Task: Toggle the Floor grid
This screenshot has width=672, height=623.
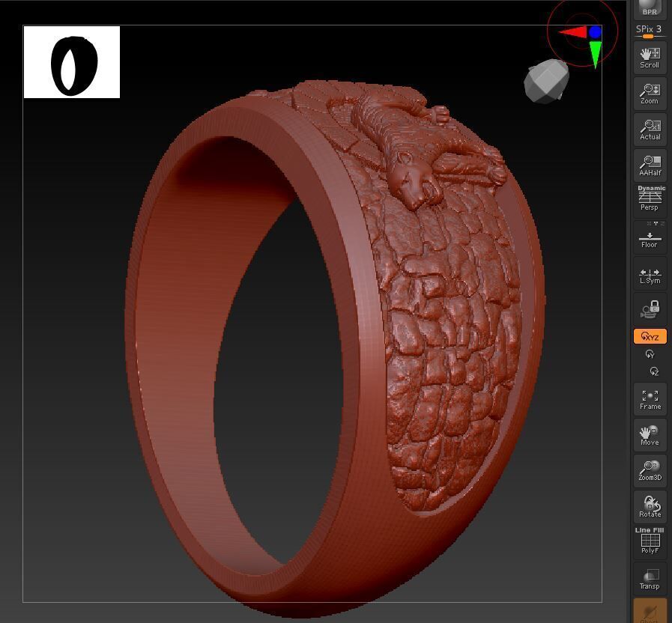Action: point(650,237)
